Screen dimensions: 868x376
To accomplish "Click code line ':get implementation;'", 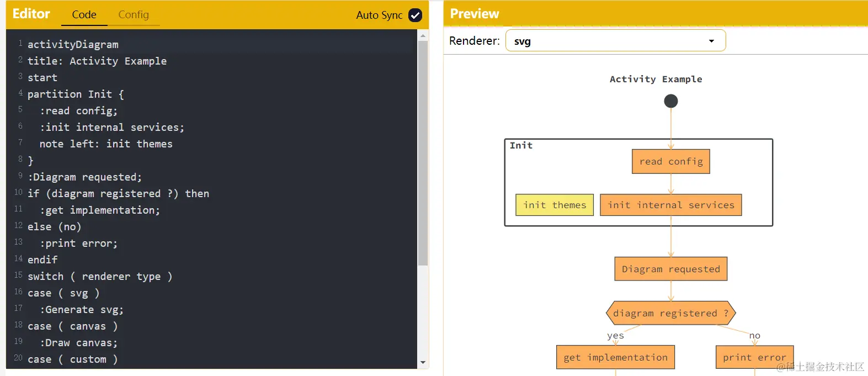I will click(x=100, y=210).
